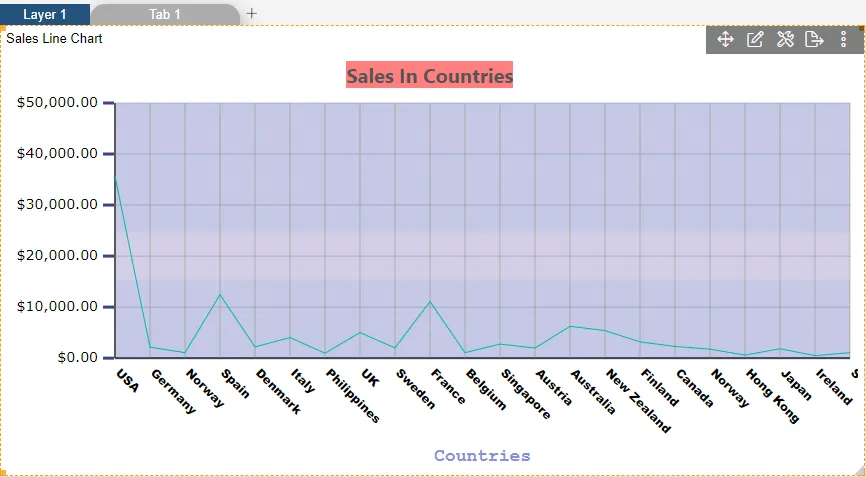Click the New Zealand axis label
Screen dimensions: 866x477
point(638,400)
